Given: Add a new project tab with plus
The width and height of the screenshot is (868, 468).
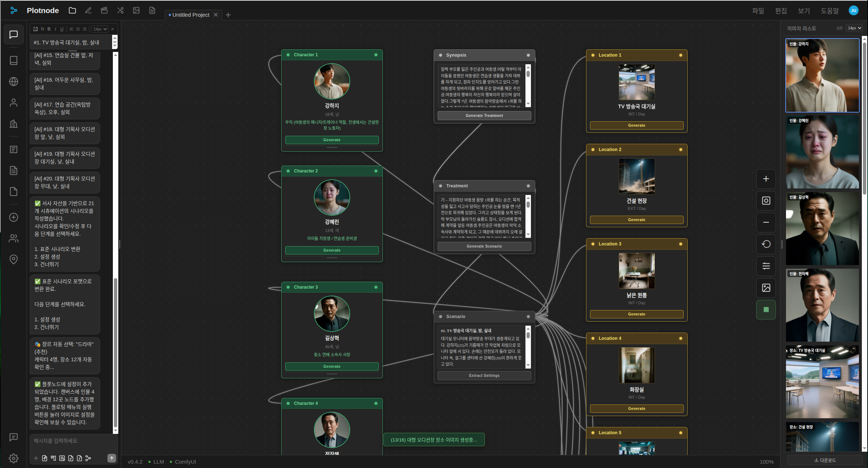Looking at the screenshot, I should (228, 15).
